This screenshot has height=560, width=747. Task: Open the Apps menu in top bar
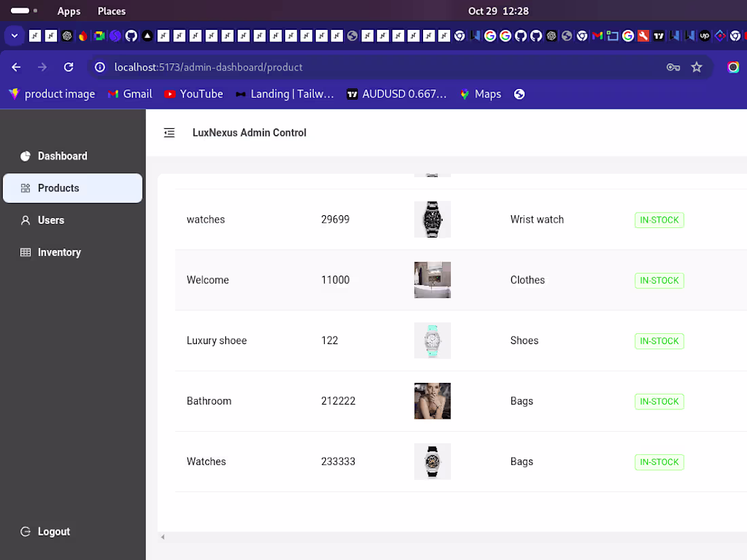pyautogui.click(x=69, y=11)
